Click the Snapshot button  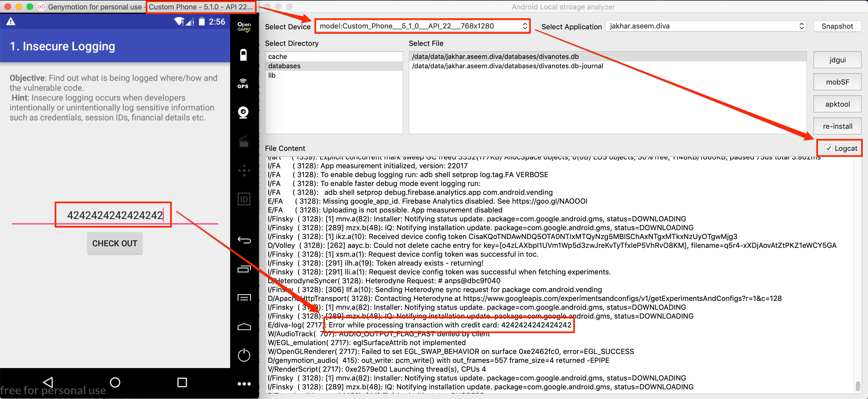[837, 26]
